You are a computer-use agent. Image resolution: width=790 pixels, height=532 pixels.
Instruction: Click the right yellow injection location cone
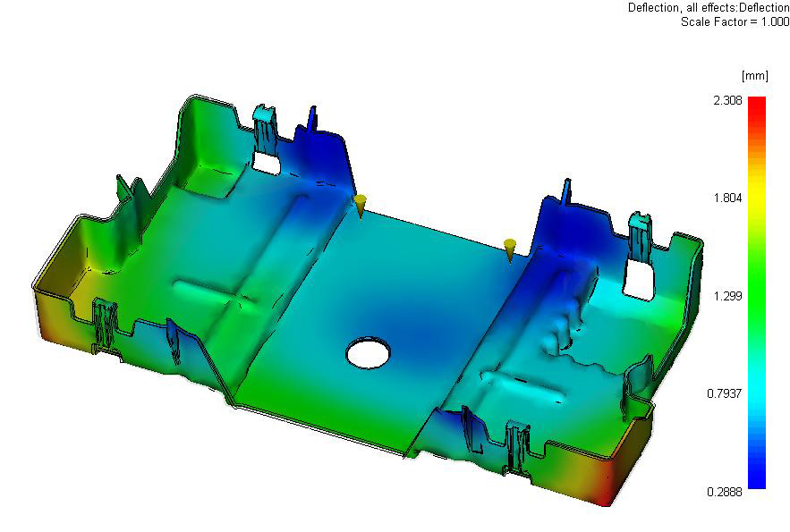point(510,248)
